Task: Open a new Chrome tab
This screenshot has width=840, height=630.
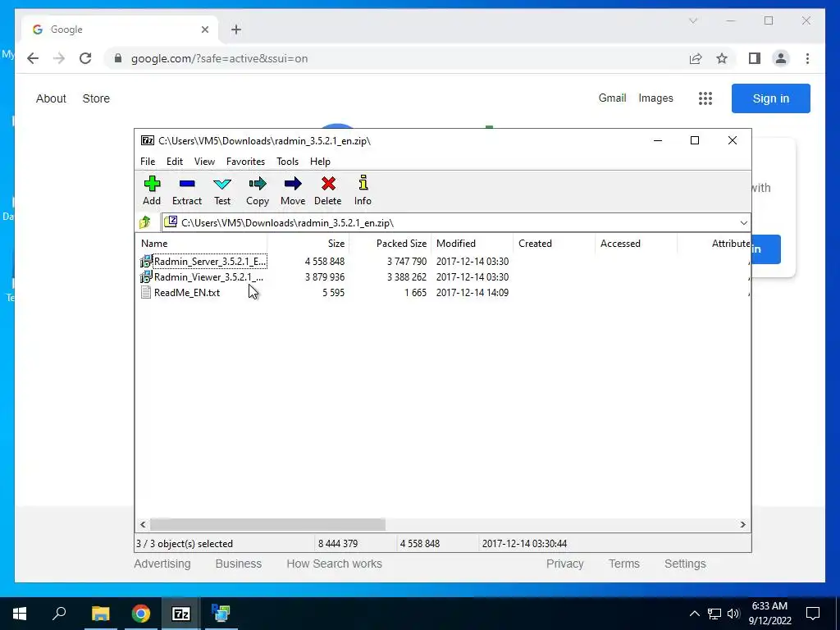Action: 236,30
